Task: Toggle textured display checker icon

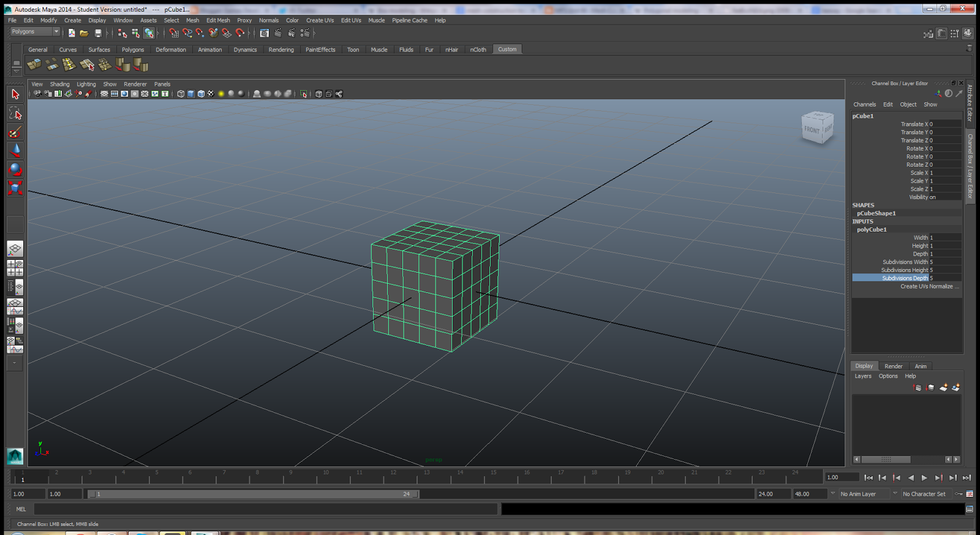Action: click(211, 94)
